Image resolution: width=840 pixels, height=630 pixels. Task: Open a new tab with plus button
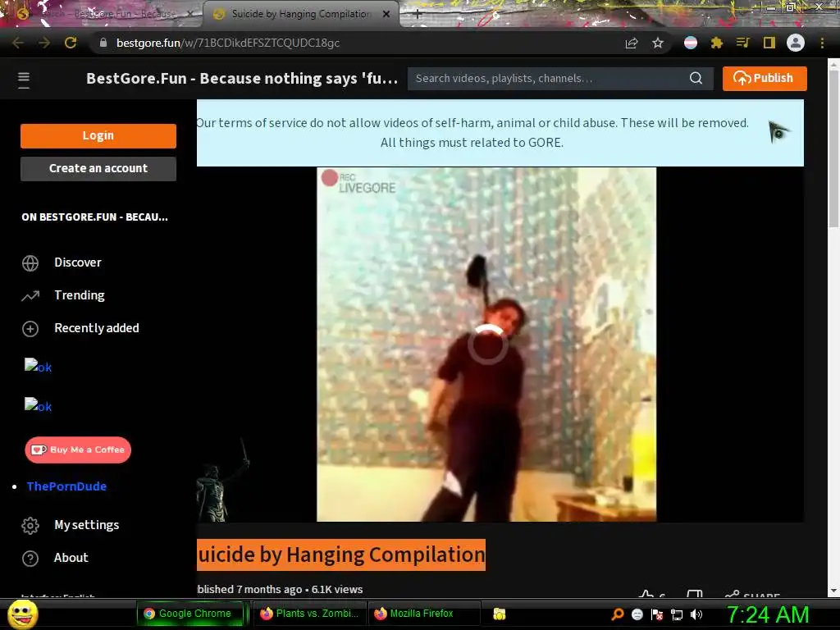pos(418,15)
